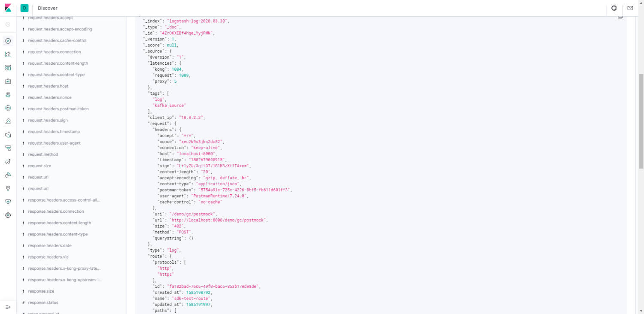
Task: Open Metrics infrastructure icon in sidebar
Action: pyautogui.click(x=8, y=121)
